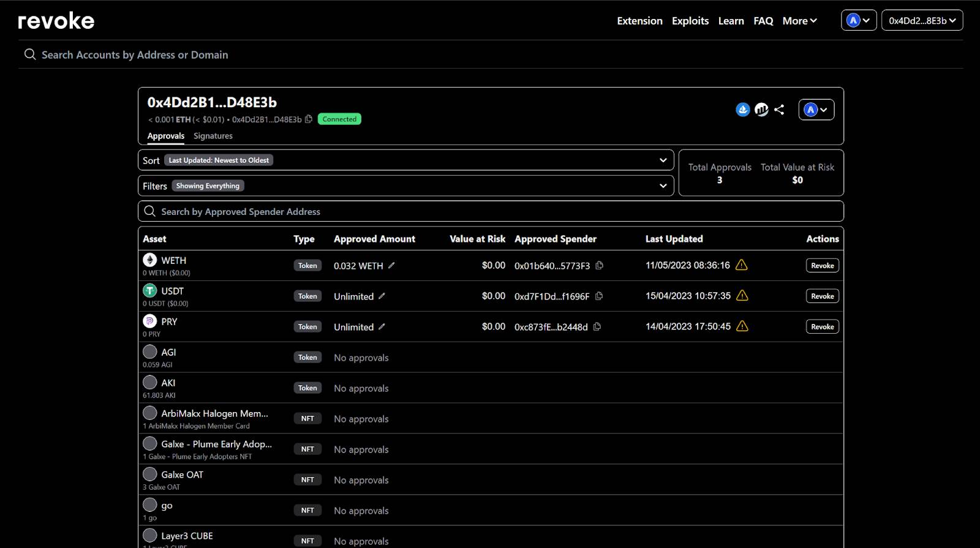Open the FAQ page

763,21
